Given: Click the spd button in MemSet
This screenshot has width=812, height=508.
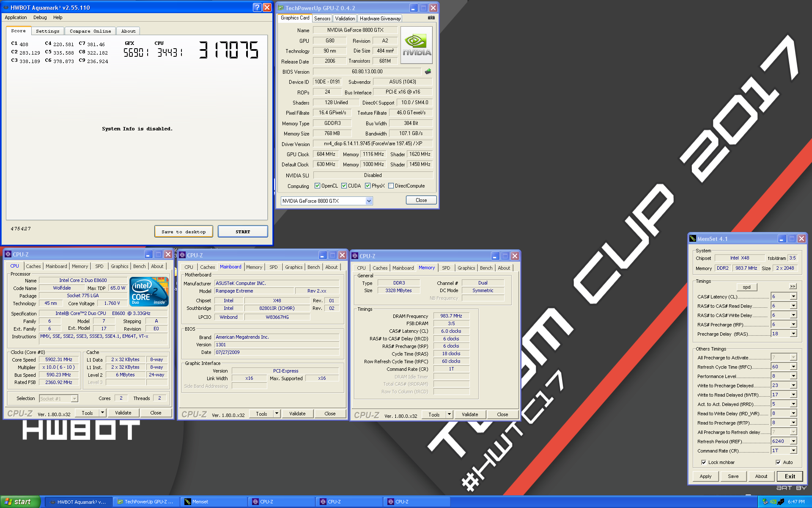Looking at the screenshot, I should [746, 287].
